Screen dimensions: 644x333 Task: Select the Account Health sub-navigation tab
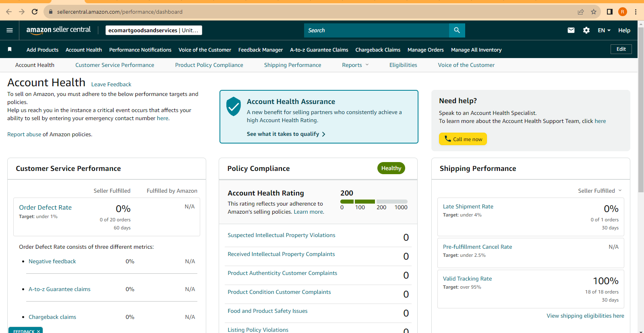[x=35, y=65]
